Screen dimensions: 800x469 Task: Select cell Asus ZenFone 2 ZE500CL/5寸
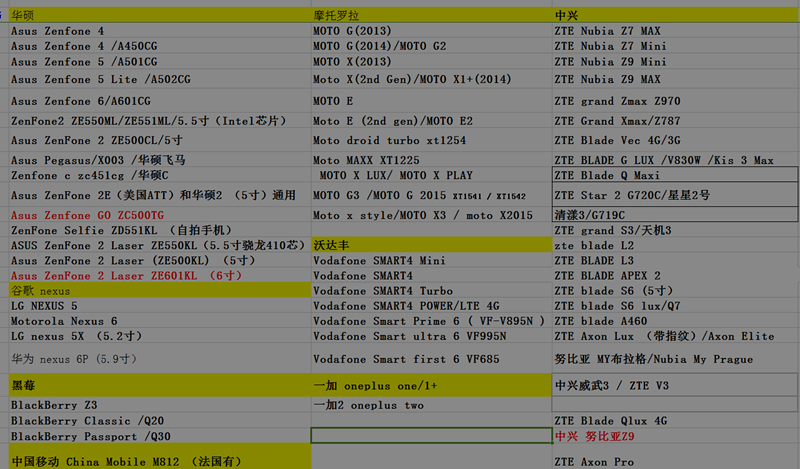(160, 140)
